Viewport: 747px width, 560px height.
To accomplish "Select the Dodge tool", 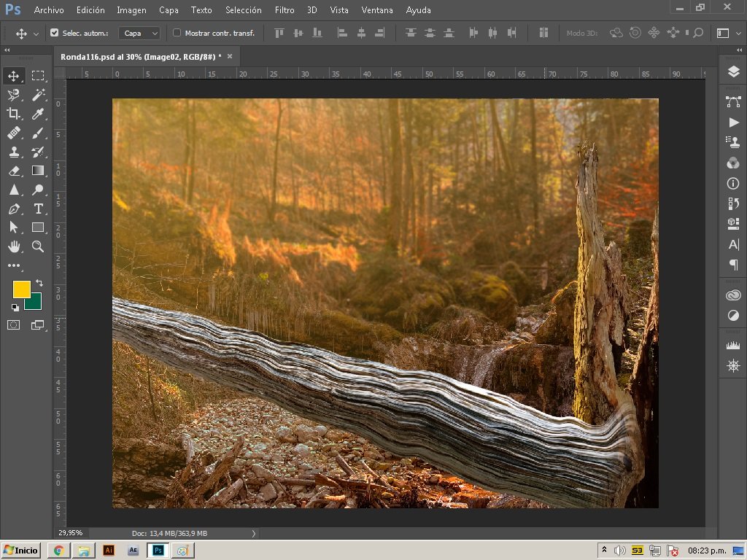I will [38, 190].
